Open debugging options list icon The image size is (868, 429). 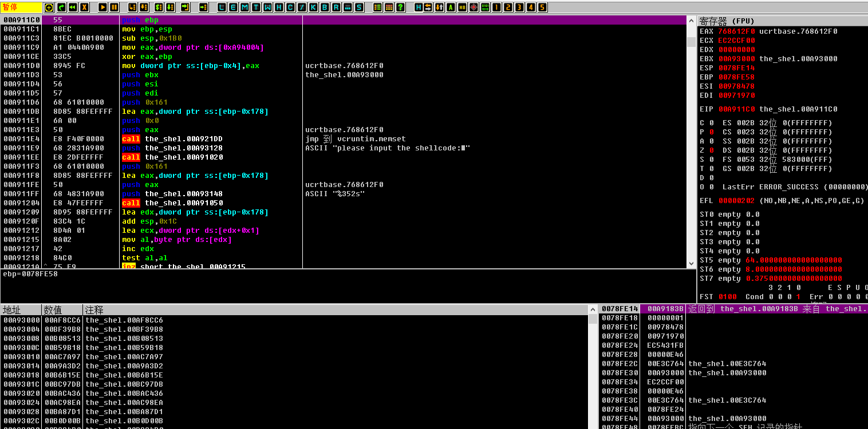coord(377,7)
